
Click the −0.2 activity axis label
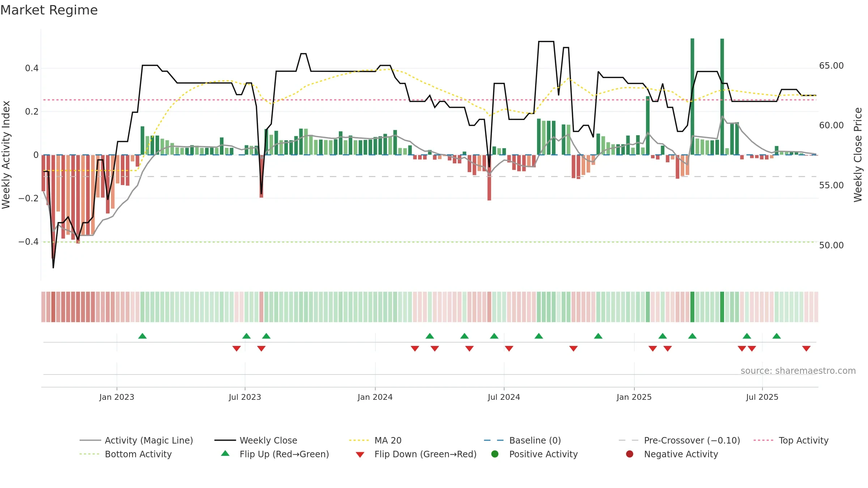(x=29, y=198)
